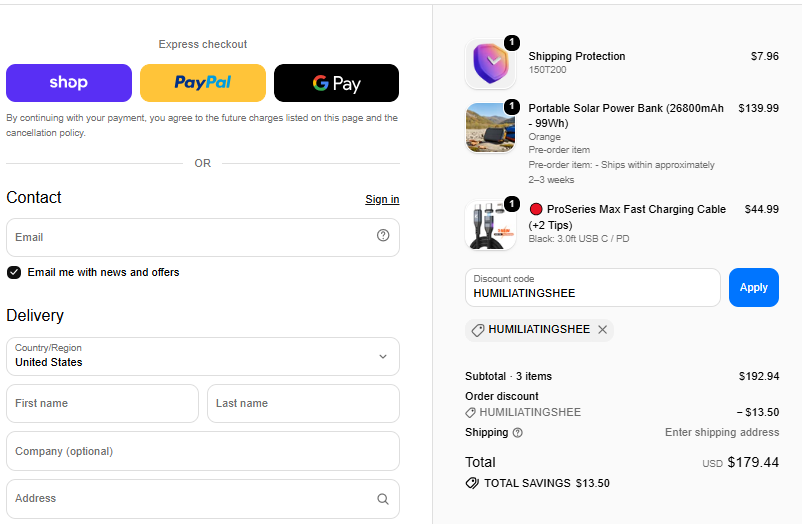Click the Portable Solar Power Bank title
The height and width of the screenshot is (524, 802).
(626, 116)
